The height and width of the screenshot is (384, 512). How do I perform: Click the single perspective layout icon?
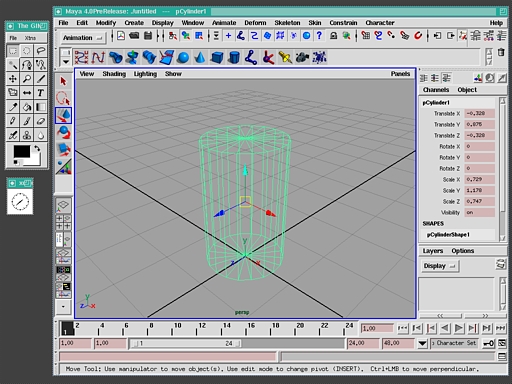point(63,205)
